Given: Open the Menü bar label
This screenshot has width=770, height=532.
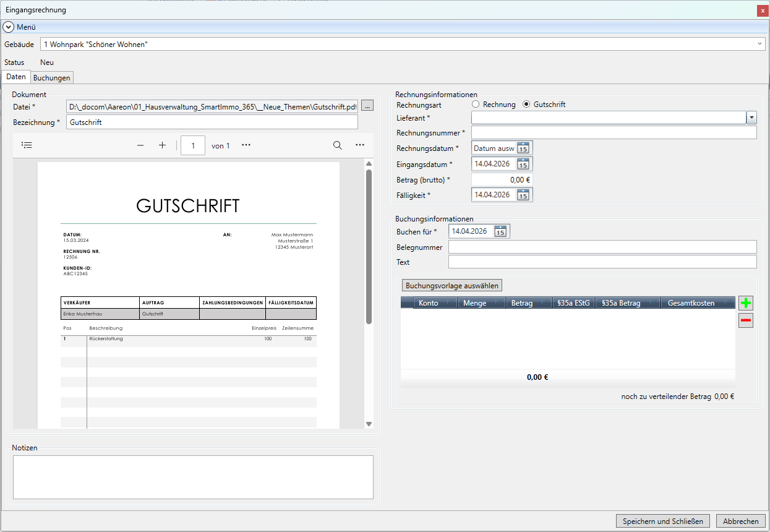Looking at the screenshot, I should (x=26, y=27).
